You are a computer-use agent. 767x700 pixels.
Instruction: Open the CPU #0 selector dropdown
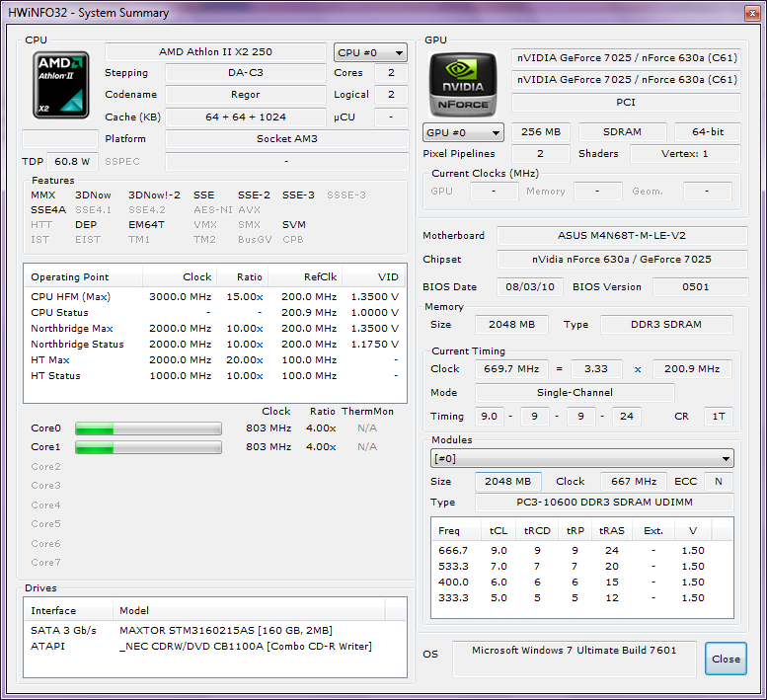tap(370, 53)
